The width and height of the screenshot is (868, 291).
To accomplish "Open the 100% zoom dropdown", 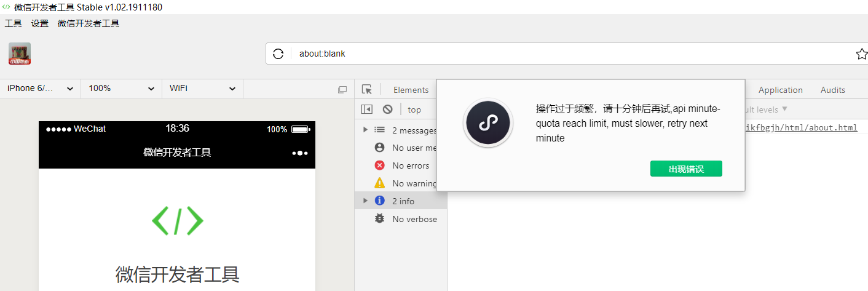I will pos(121,89).
